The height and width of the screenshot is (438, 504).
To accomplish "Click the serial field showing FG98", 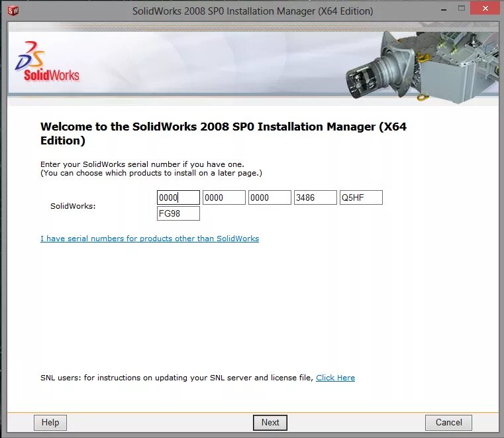I will 178,213.
